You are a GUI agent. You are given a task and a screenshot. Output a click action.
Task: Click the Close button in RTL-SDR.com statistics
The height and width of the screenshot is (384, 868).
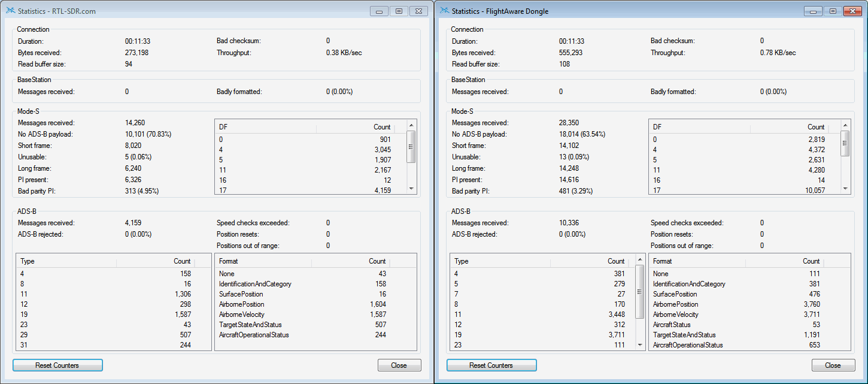pos(399,365)
